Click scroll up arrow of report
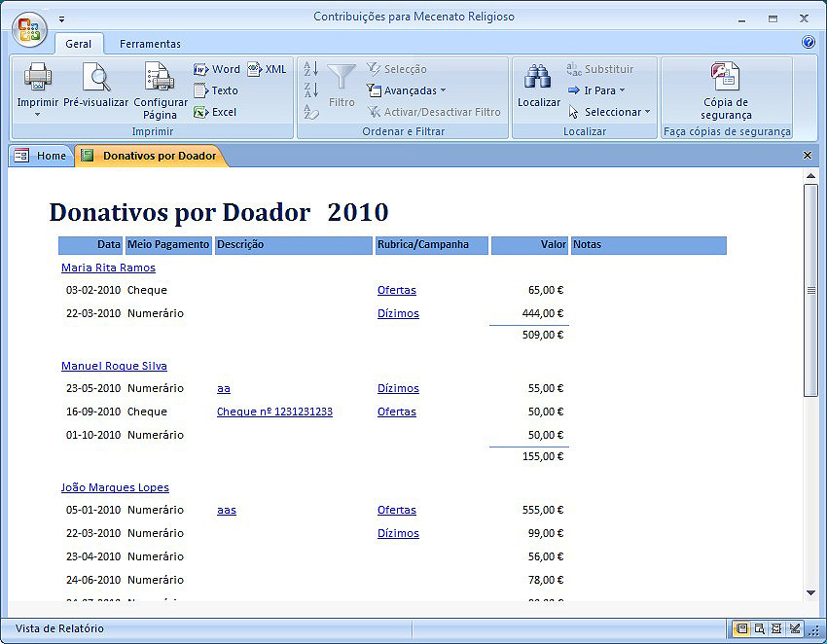Viewport: 827px width, 644px height. (810, 176)
